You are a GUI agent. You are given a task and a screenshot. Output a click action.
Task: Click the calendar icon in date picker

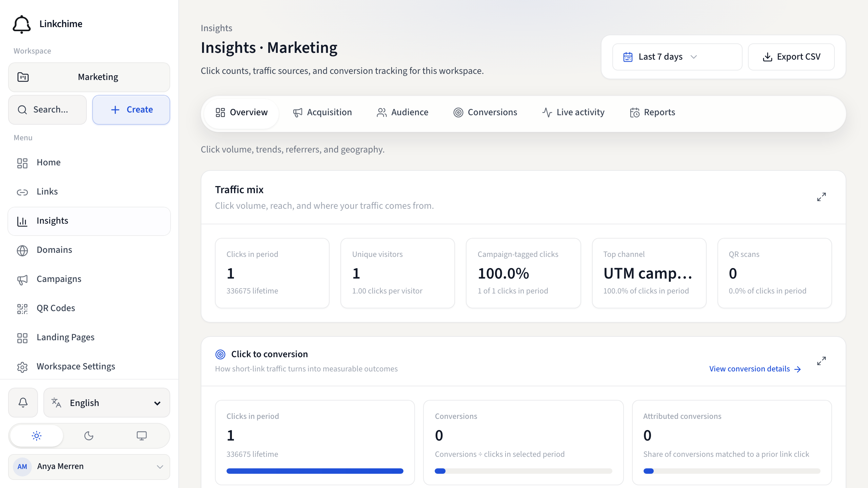pos(628,57)
